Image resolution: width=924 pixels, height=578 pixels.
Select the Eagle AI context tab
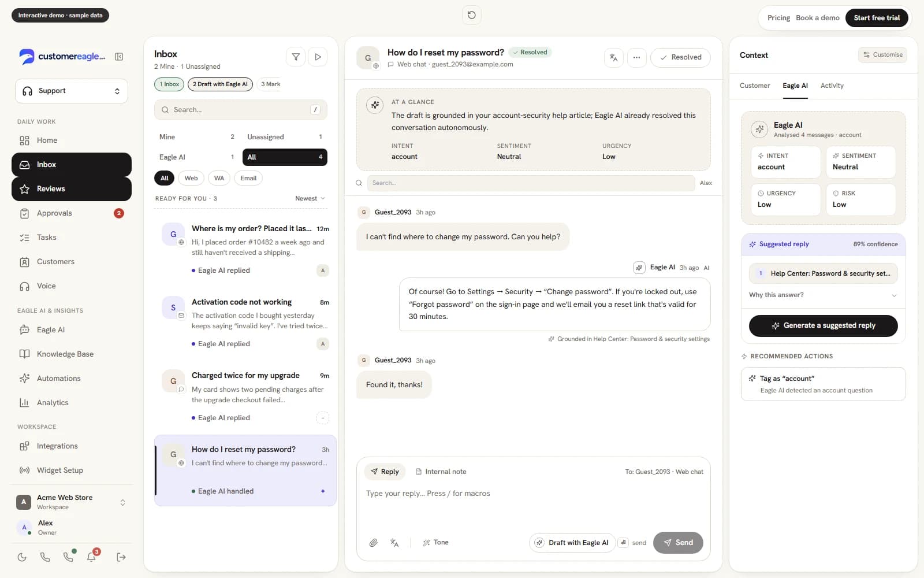[795, 86]
